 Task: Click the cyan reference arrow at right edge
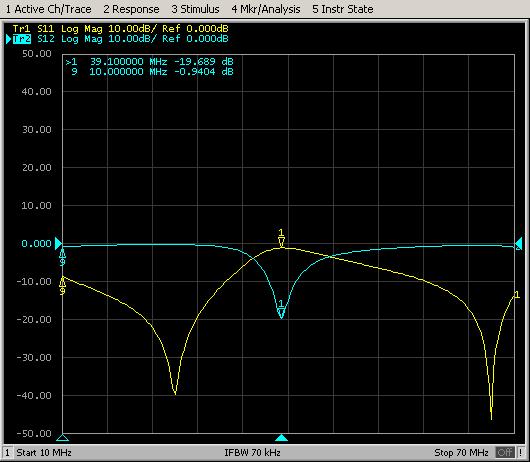click(x=519, y=244)
